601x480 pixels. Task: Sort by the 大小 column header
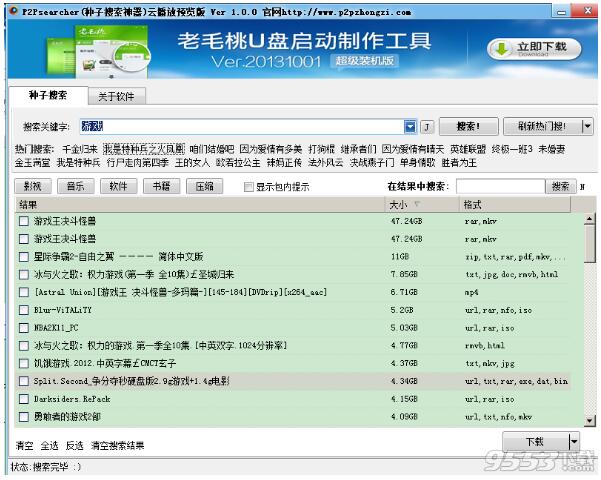(x=422, y=204)
